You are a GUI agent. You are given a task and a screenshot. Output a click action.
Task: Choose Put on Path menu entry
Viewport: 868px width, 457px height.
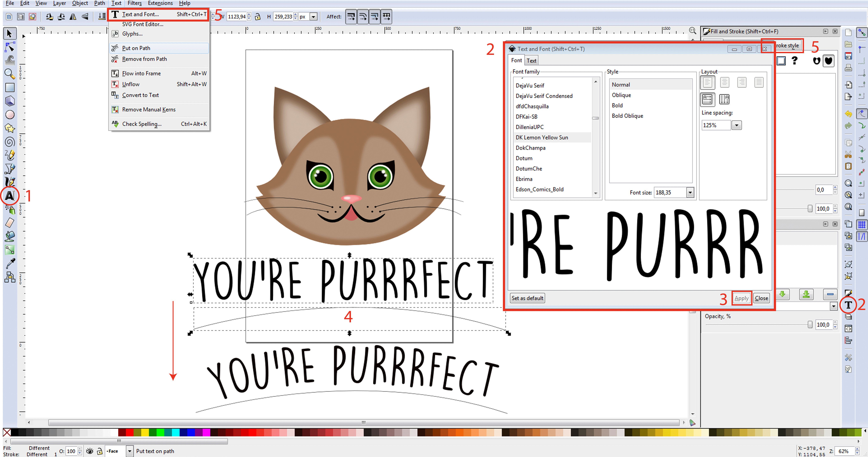136,48
